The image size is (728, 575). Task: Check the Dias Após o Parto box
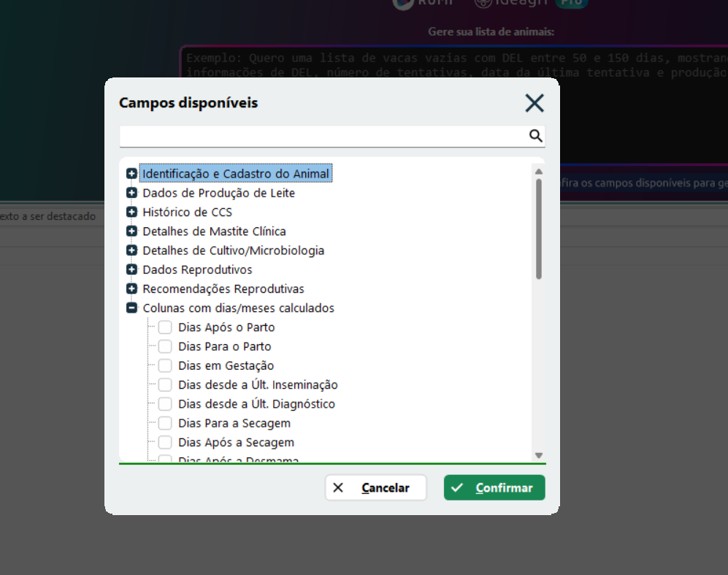click(x=165, y=327)
